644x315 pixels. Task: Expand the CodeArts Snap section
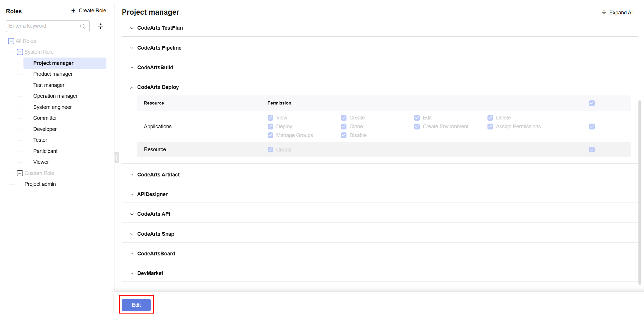(132, 234)
